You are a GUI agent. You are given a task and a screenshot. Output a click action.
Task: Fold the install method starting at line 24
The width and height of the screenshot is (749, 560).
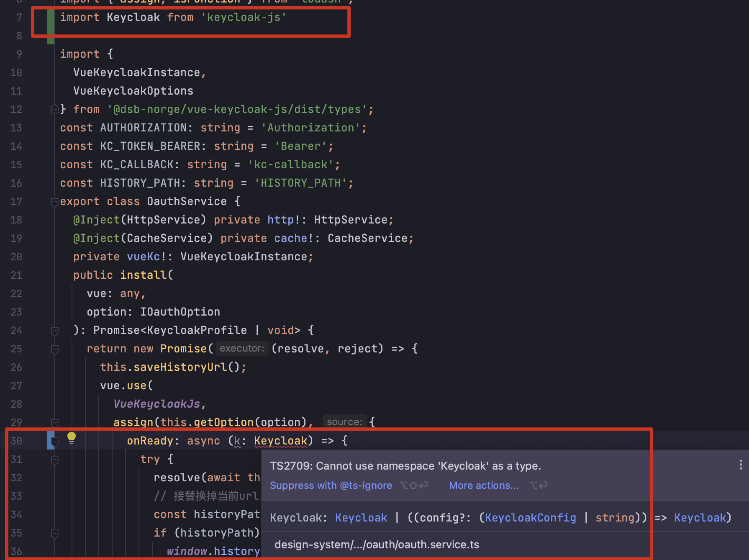pyautogui.click(x=54, y=331)
